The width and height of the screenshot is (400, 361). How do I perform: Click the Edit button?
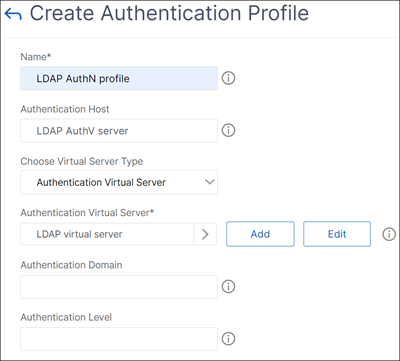(x=337, y=234)
